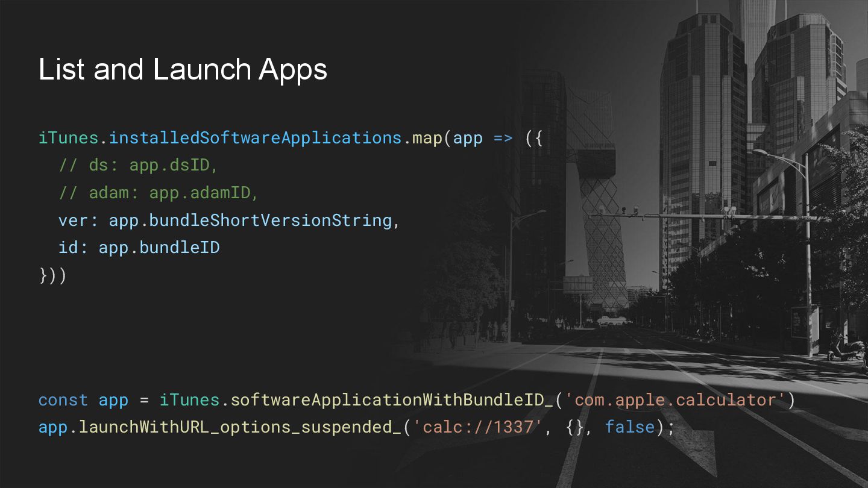Click the line 'ver: app.bundleShortVersionString,'
This screenshot has height=488, width=868.
pos(230,221)
